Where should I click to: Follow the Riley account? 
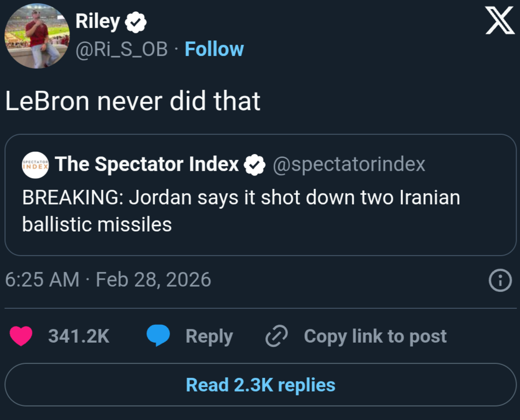coord(214,49)
